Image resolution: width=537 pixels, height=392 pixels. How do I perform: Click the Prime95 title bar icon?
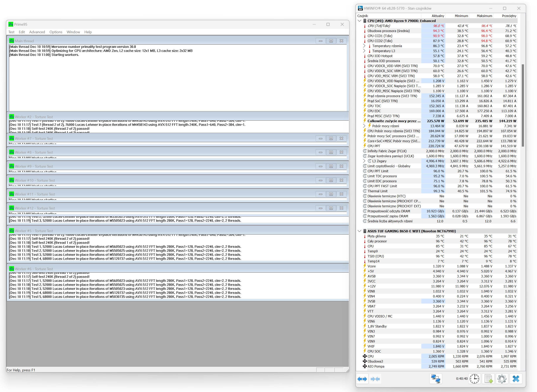(x=11, y=24)
